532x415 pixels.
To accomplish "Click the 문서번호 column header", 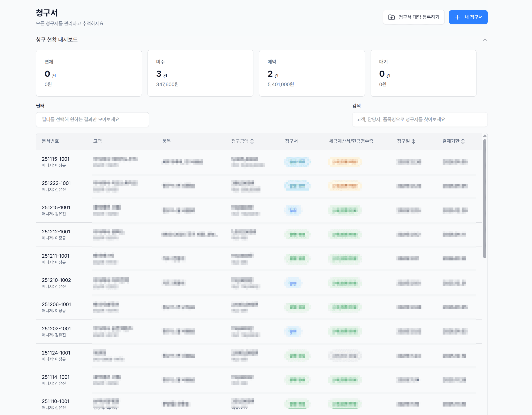I will pos(50,141).
